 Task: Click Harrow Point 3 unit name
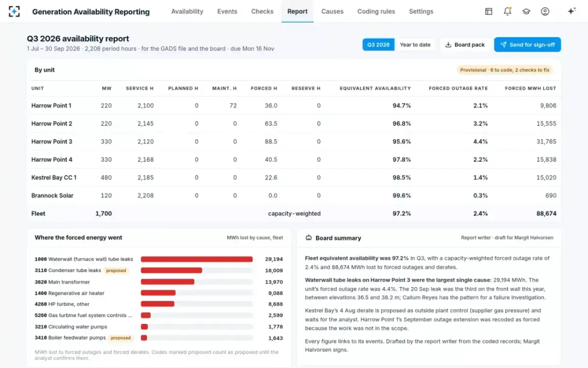click(x=52, y=142)
